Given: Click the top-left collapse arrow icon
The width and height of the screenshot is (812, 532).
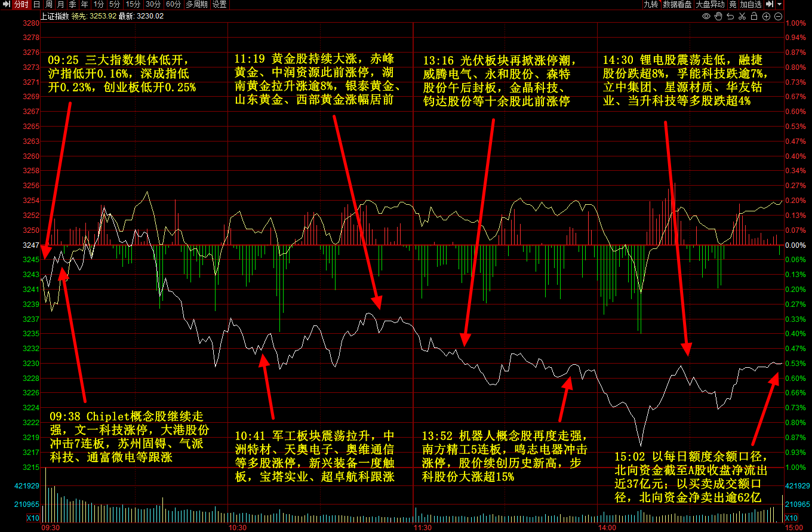Looking at the screenshot, I should [6, 4].
